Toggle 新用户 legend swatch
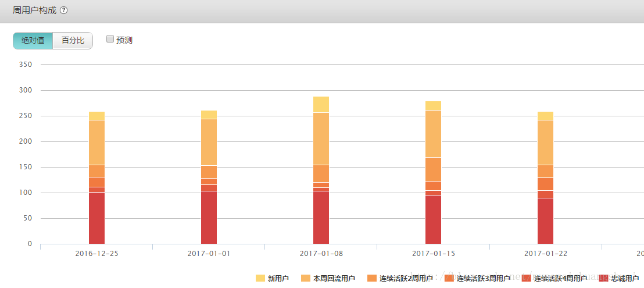The image size is (644, 288). (260, 278)
